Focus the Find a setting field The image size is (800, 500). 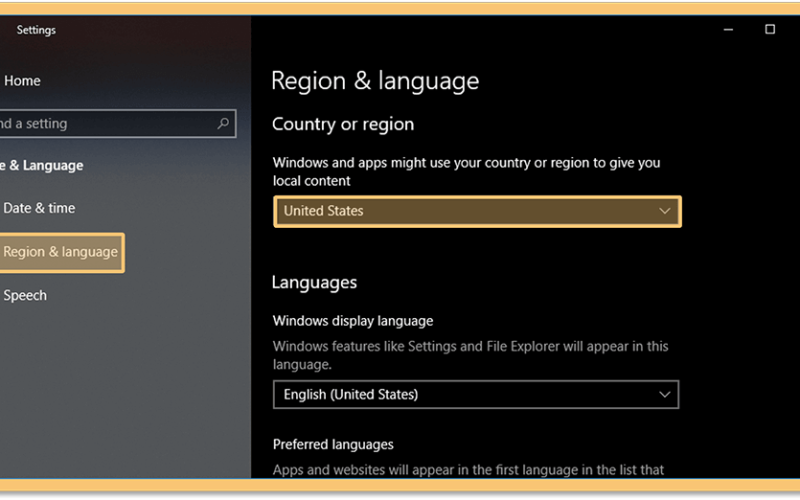point(117,123)
